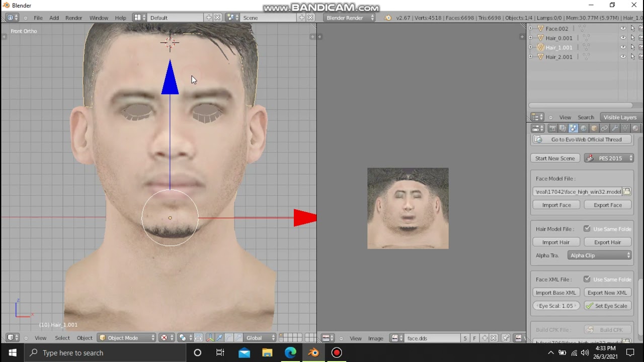Select the Scene properties tab icon
Image resolution: width=644 pixels, height=362 pixels.
click(573, 128)
